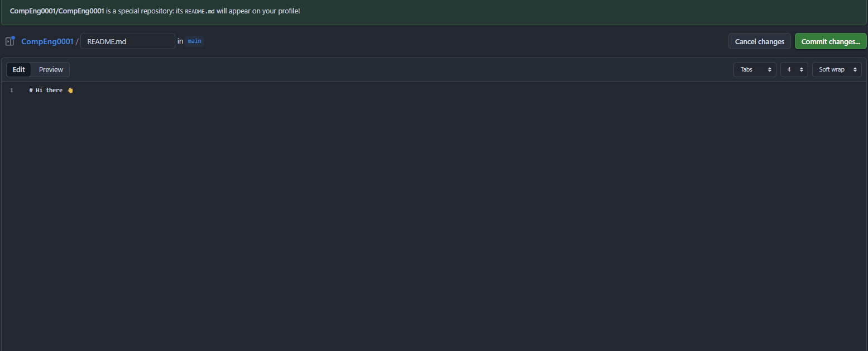Click the word "there" in line 1

click(54, 91)
